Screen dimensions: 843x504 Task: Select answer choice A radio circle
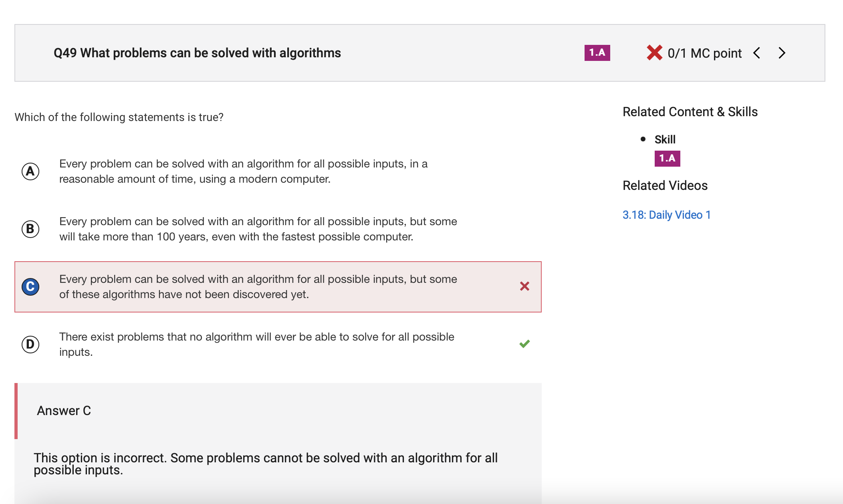30,171
